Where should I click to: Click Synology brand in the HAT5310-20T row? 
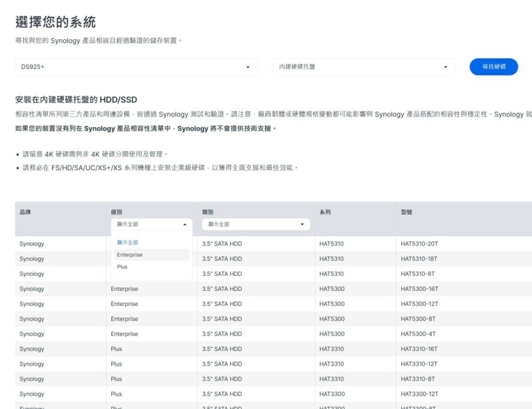point(32,244)
